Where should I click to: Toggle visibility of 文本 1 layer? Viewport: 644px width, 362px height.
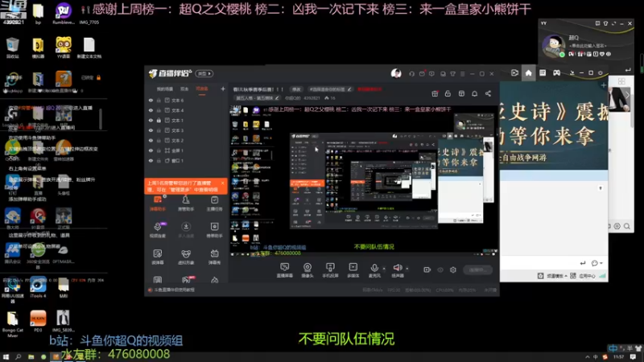(151, 120)
